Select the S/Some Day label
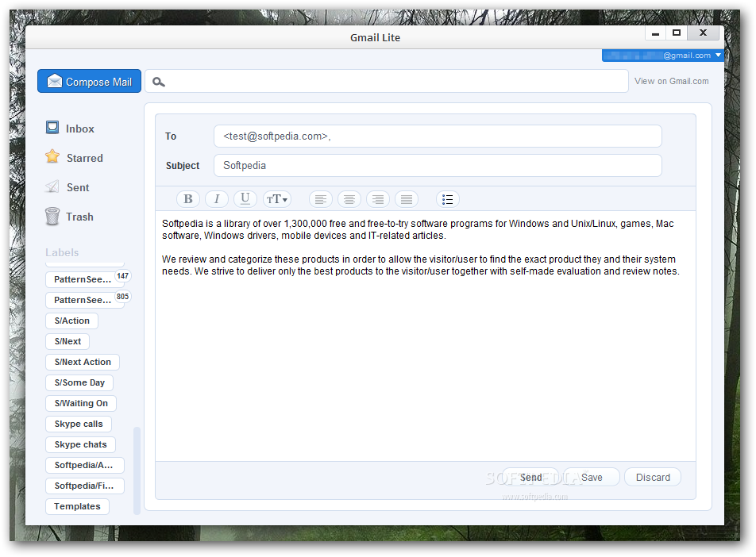 pyautogui.click(x=79, y=382)
